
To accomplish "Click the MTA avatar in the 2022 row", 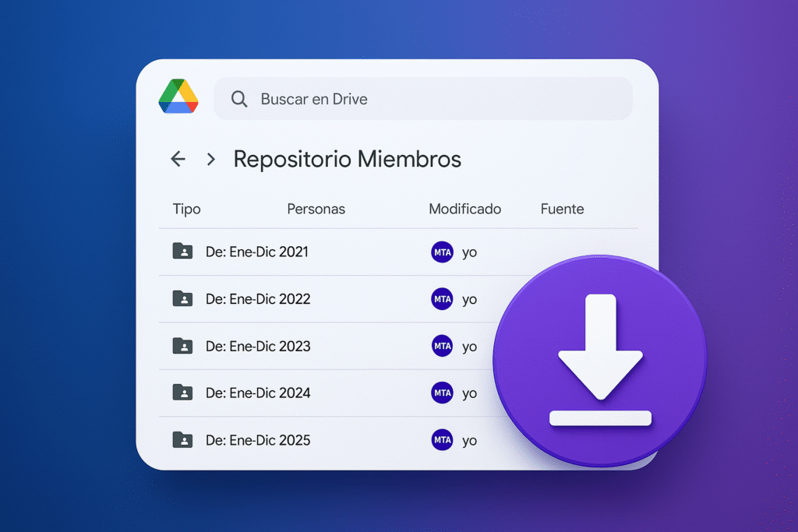I will pos(442,299).
